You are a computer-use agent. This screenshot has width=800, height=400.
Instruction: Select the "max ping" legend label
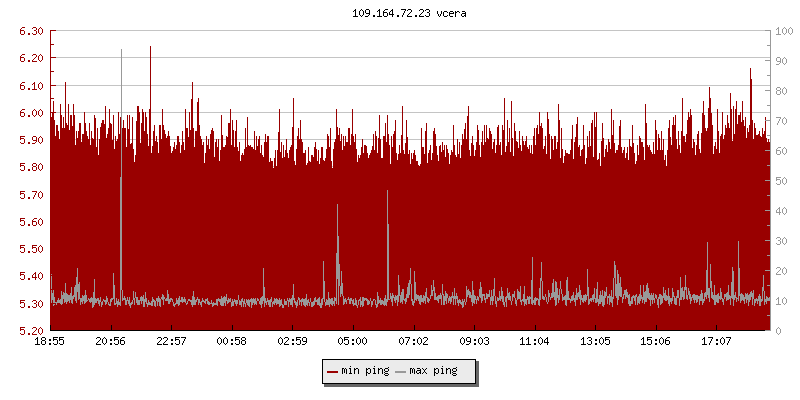tap(434, 371)
